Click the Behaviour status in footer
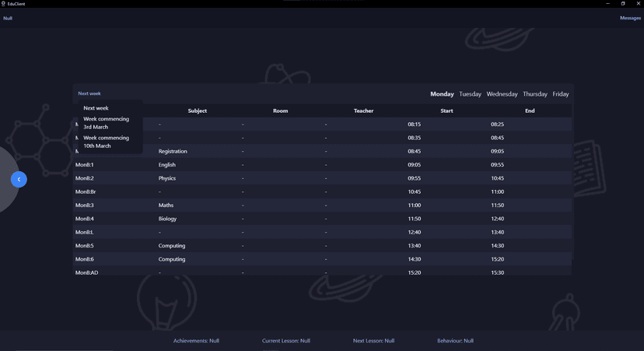 coord(455,341)
